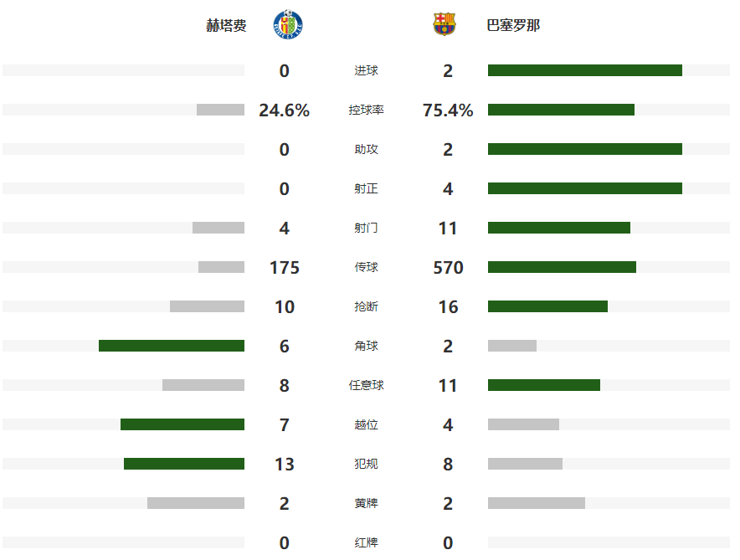Click the Barcelona club crest icon
740x560 pixels.
pos(445,24)
